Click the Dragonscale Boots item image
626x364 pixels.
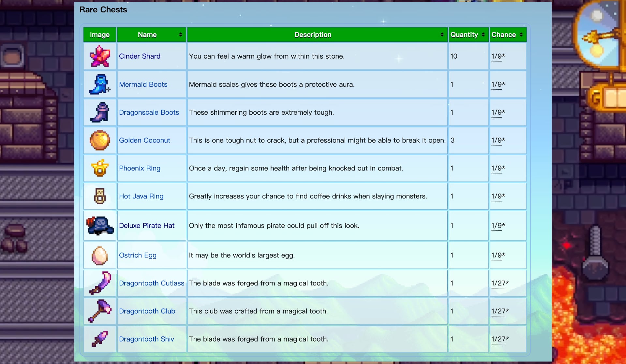click(x=100, y=112)
